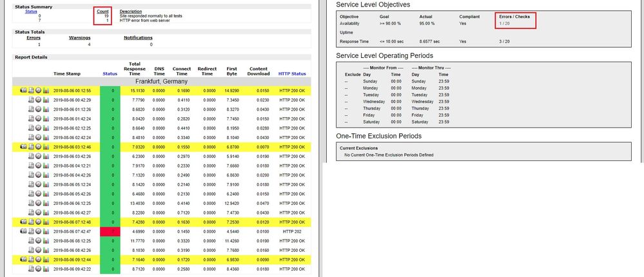Click round clock icon for 02:12:25 row
Viewport: 644px width, 277px height.
coord(39,128)
